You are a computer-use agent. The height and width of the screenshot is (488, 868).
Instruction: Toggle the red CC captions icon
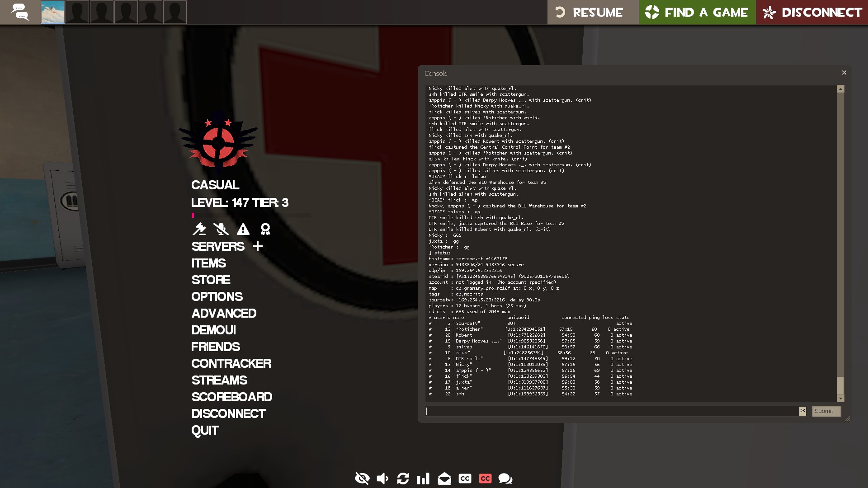(485, 479)
